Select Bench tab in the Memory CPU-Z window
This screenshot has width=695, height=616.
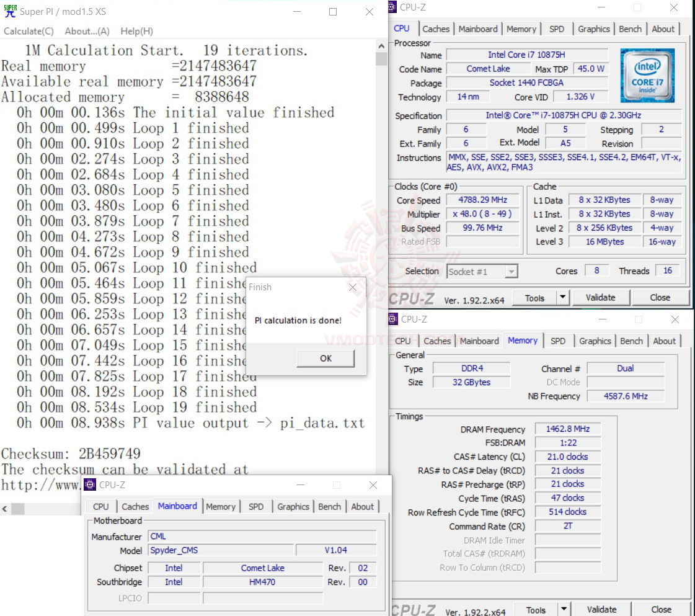point(631,341)
